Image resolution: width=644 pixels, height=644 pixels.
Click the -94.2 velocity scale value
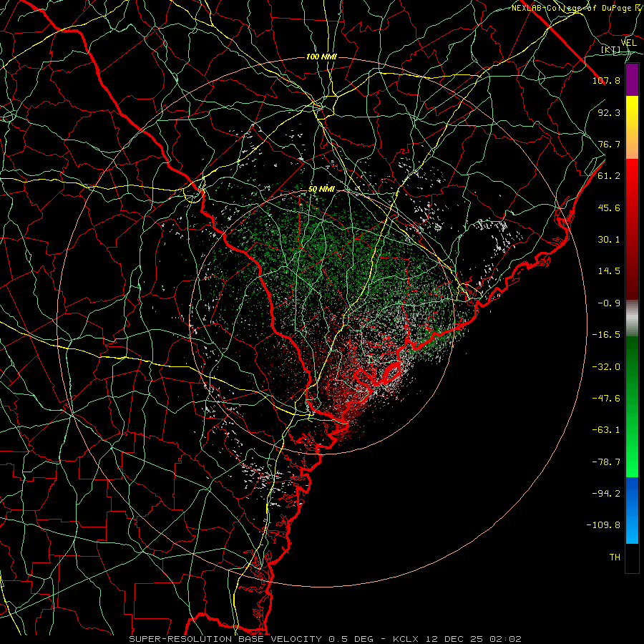click(606, 494)
